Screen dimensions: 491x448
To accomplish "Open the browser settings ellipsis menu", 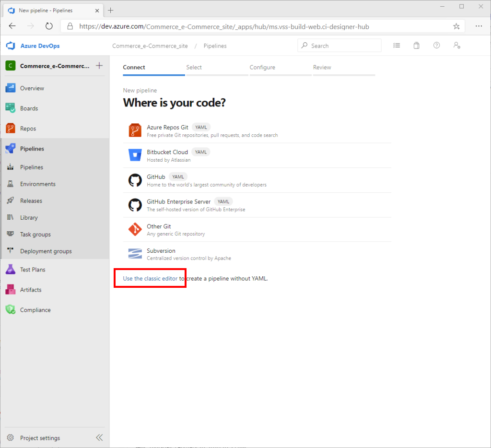I will pos(479,26).
